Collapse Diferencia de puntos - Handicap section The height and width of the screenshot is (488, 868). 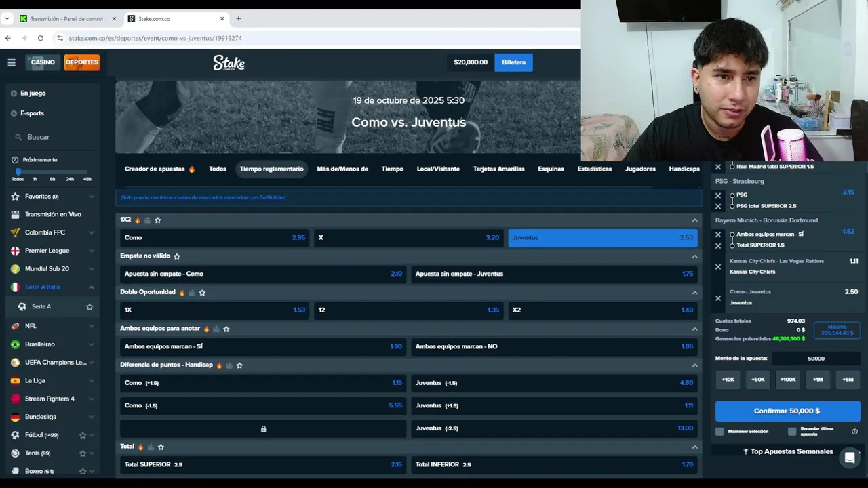click(x=694, y=365)
